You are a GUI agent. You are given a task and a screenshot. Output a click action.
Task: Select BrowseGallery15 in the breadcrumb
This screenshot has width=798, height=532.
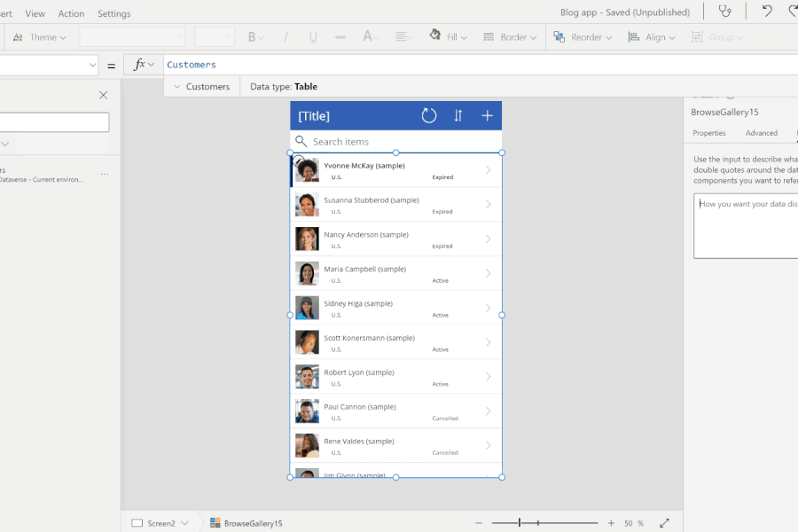tap(252, 523)
